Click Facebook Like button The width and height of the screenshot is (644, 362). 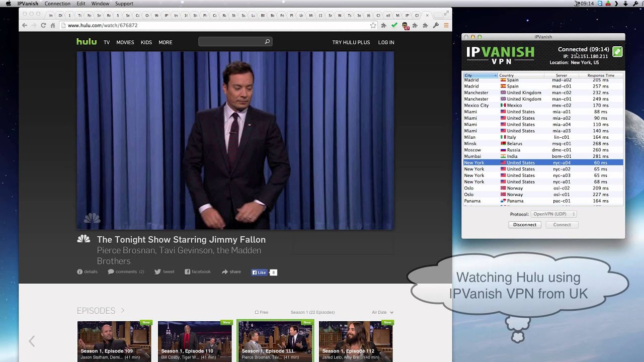pyautogui.click(x=260, y=273)
